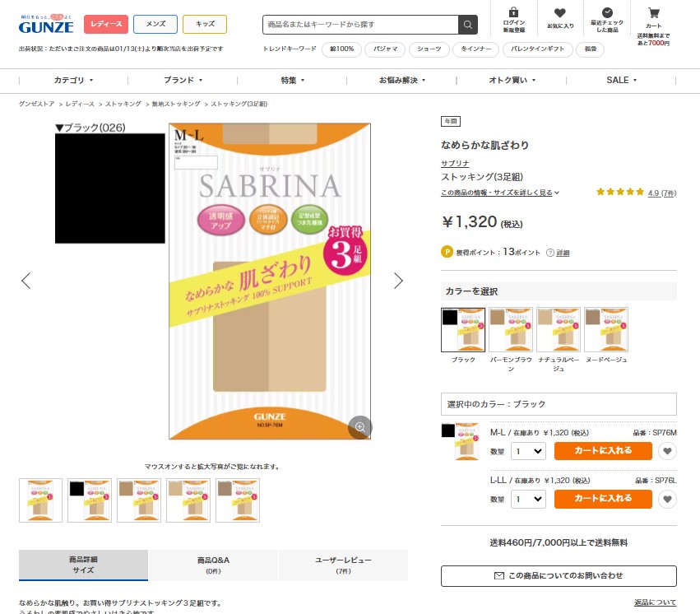Image resolution: width=700 pixels, height=614 pixels.
Task: Add L-LL size to favorites heart
Action: [667, 499]
